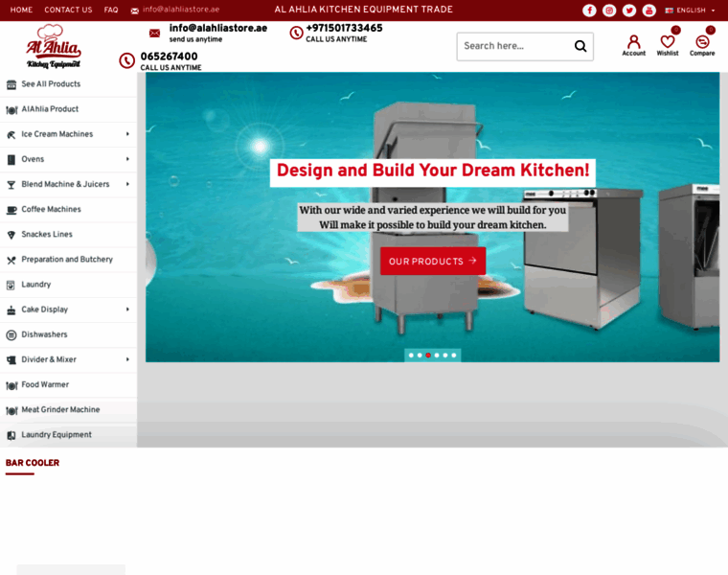Open the English language dropdown

690,11
